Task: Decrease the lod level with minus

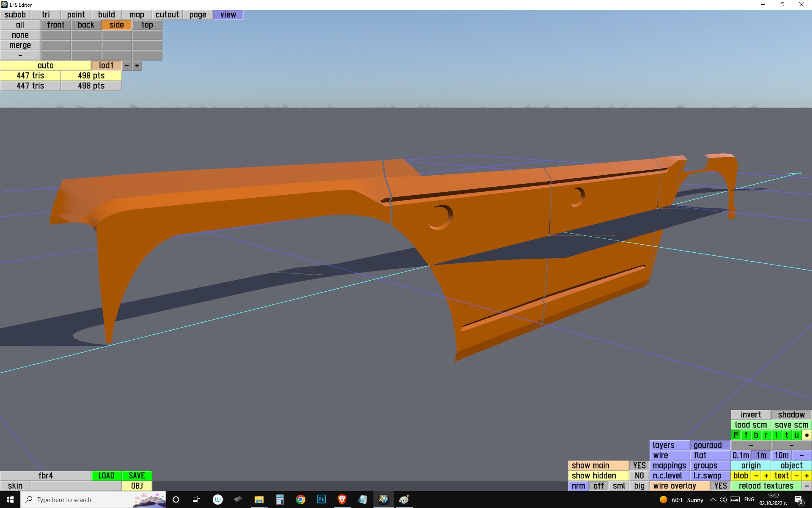Action: point(126,66)
